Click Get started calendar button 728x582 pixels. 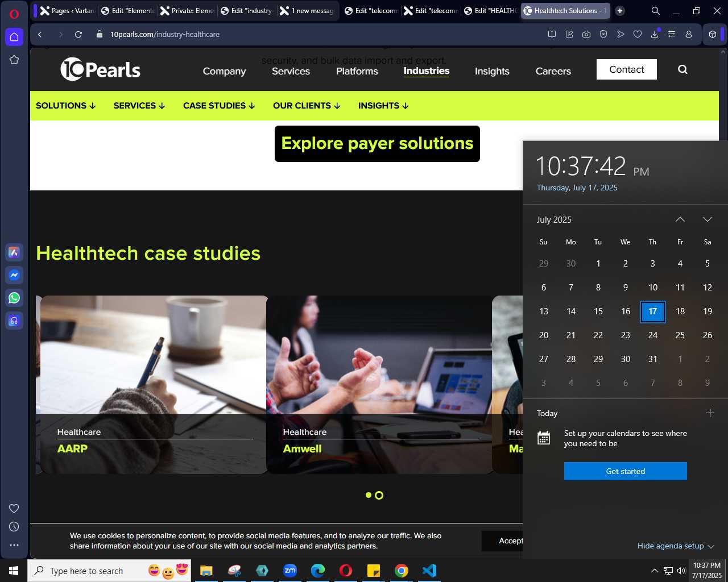coord(626,471)
